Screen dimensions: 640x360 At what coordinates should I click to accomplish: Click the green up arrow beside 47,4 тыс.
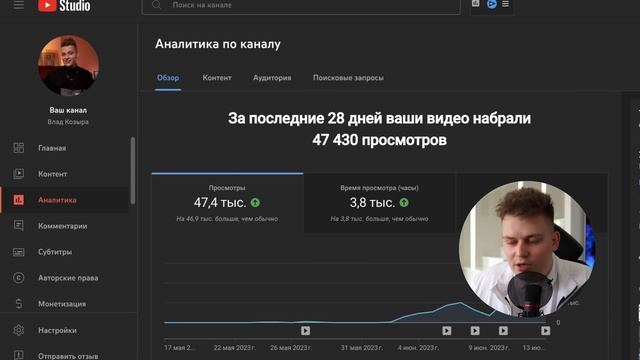[255, 202]
